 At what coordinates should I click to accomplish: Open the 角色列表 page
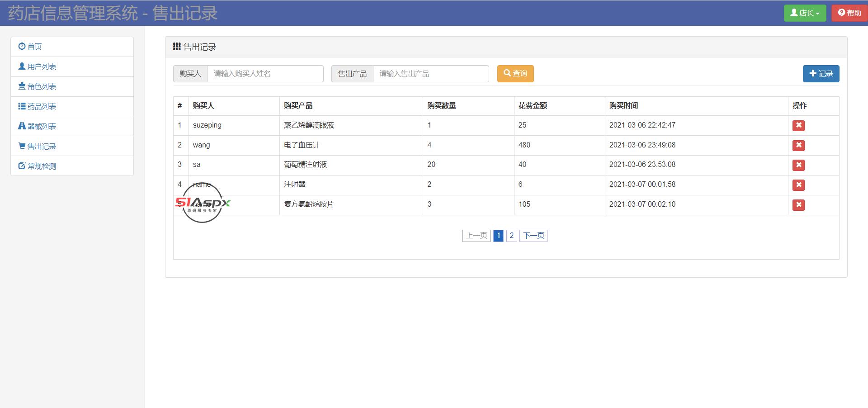point(42,86)
